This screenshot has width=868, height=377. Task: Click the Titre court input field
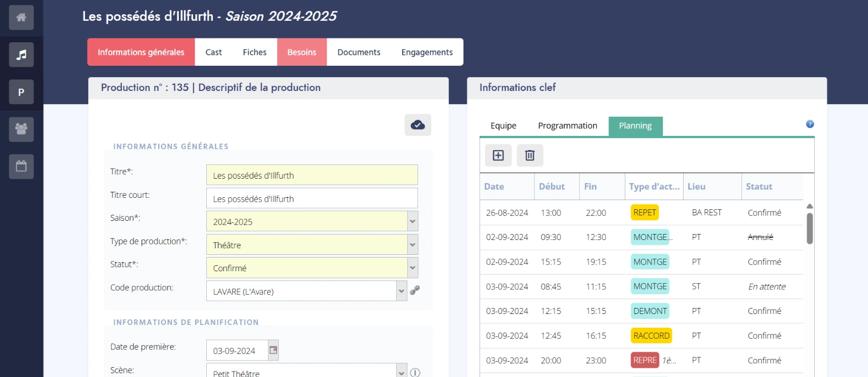click(312, 198)
